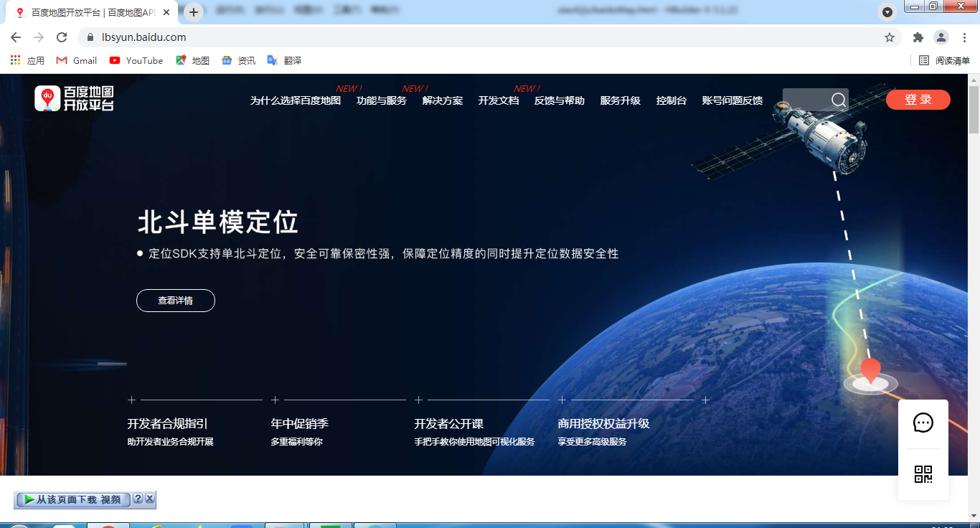Expand the 反馈与帮助 navigation dropdown
The image size is (980, 528).
click(559, 101)
